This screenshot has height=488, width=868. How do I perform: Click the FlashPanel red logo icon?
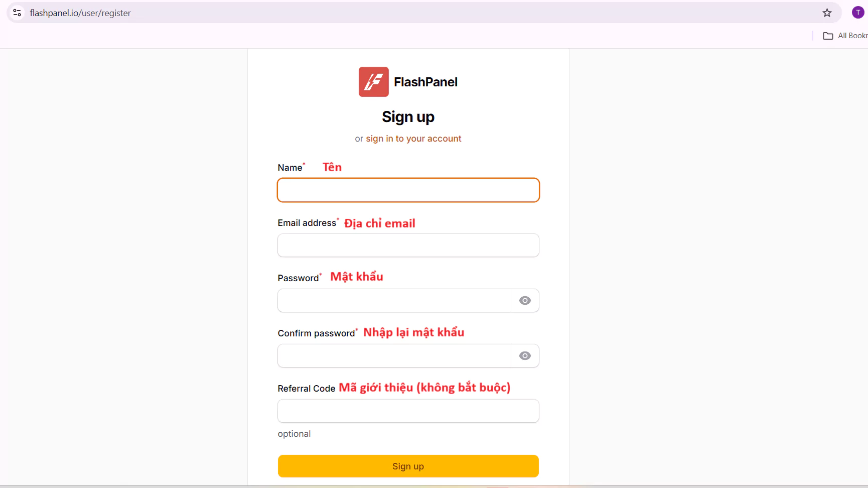(x=373, y=82)
